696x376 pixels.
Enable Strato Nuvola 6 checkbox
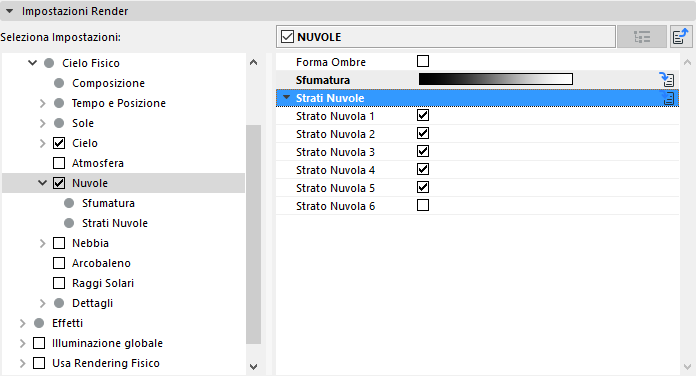point(423,205)
